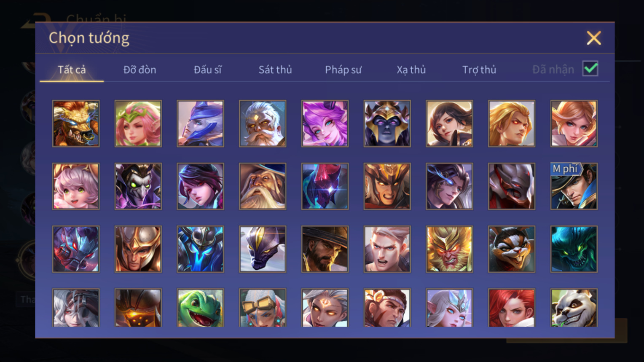The image size is (644, 362).
Task: Switch to the 'Đỡ đòn' tab
Action: pyautogui.click(x=140, y=70)
